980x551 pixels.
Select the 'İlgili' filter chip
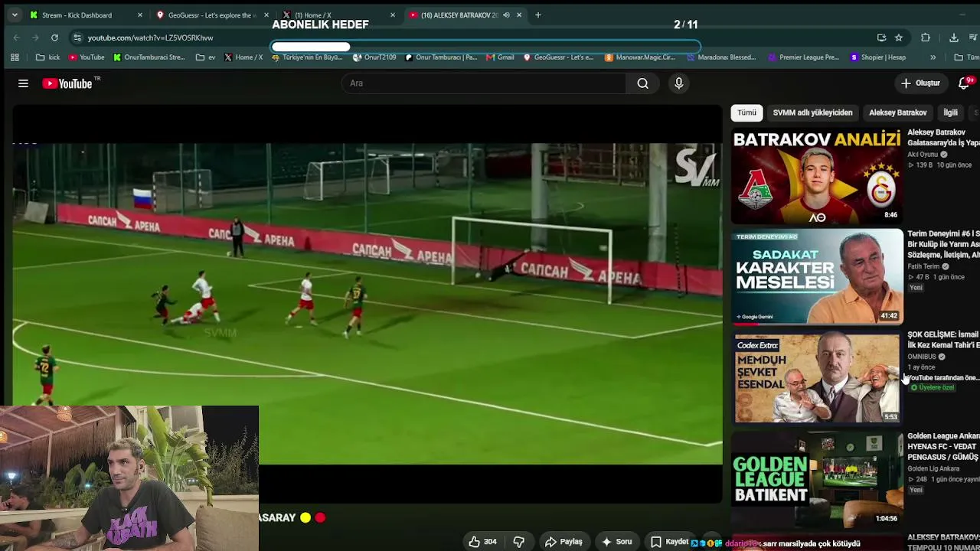pyautogui.click(x=950, y=112)
